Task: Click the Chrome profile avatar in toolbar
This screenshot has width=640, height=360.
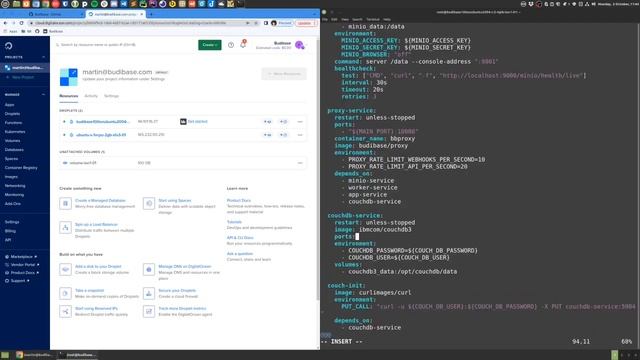Action: [x=274, y=23]
